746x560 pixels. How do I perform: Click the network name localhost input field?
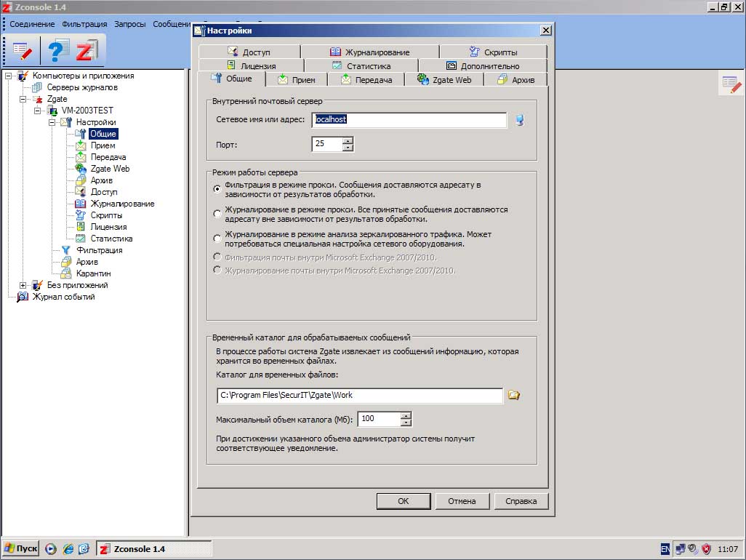coord(409,119)
